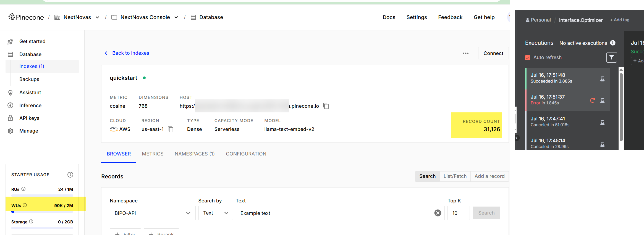This screenshot has height=235, width=644.
Task: Click the 31,126 record count value
Action: (x=492, y=129)
